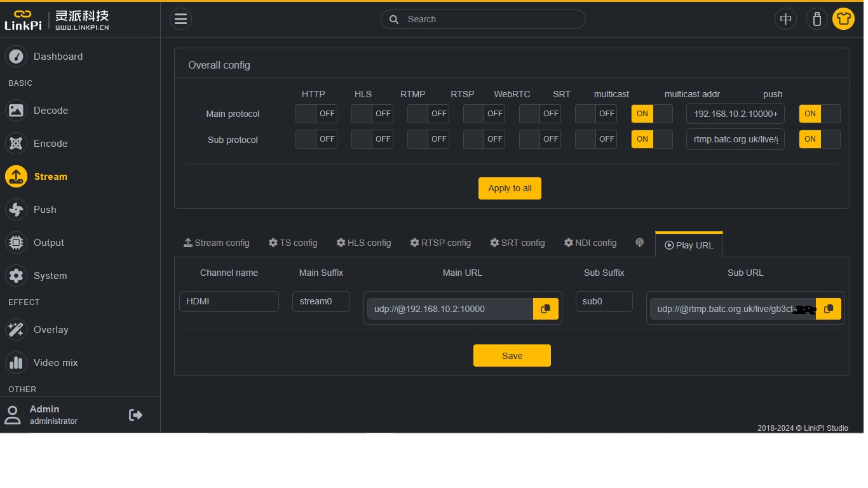868x488 pixels.
Task: Click the Sub URL rtmp.batc.org.uk field
Action: coord(733,309)
